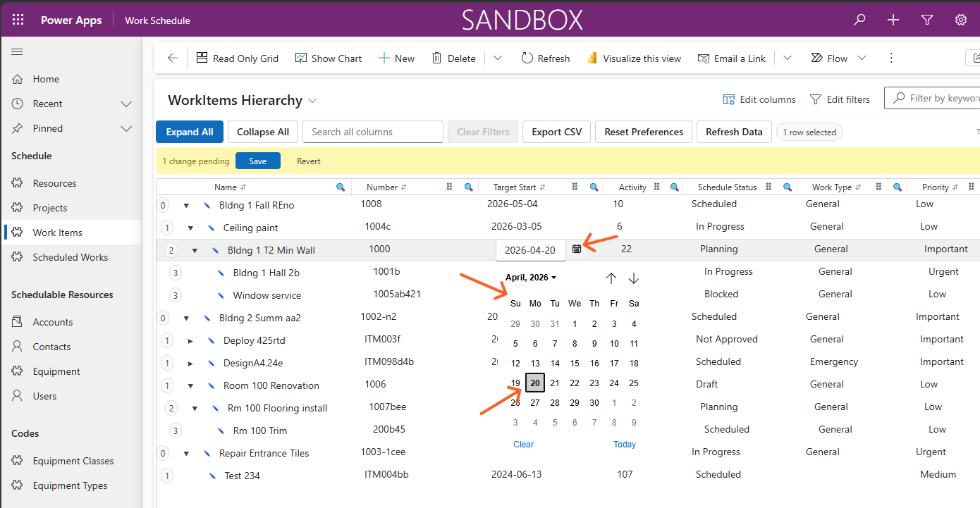980x508 pixels.
Task: Open the Power Apps app launcher waffle
Action: coord(18,20)
